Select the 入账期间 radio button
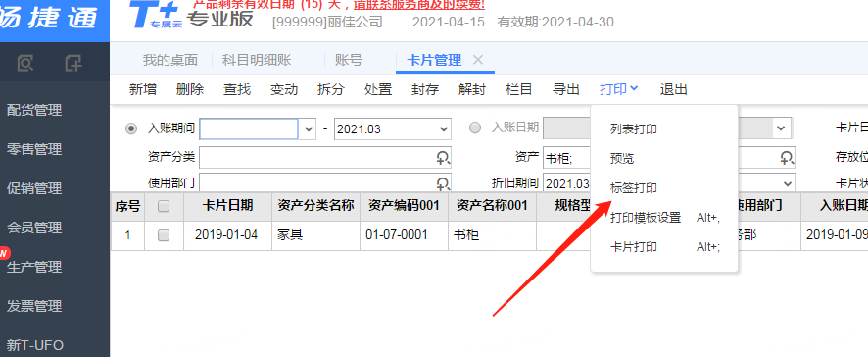Screen dimensions: 868x357 tap(131, 128)
